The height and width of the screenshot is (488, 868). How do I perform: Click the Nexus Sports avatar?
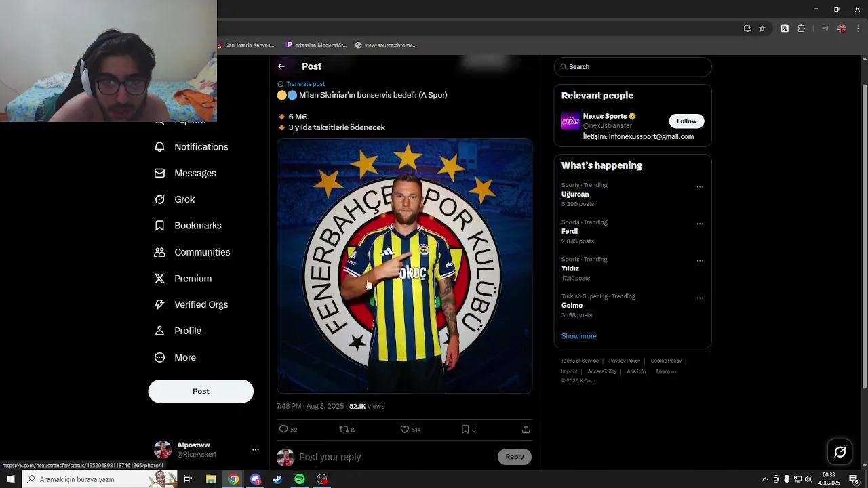pos(570,121)
